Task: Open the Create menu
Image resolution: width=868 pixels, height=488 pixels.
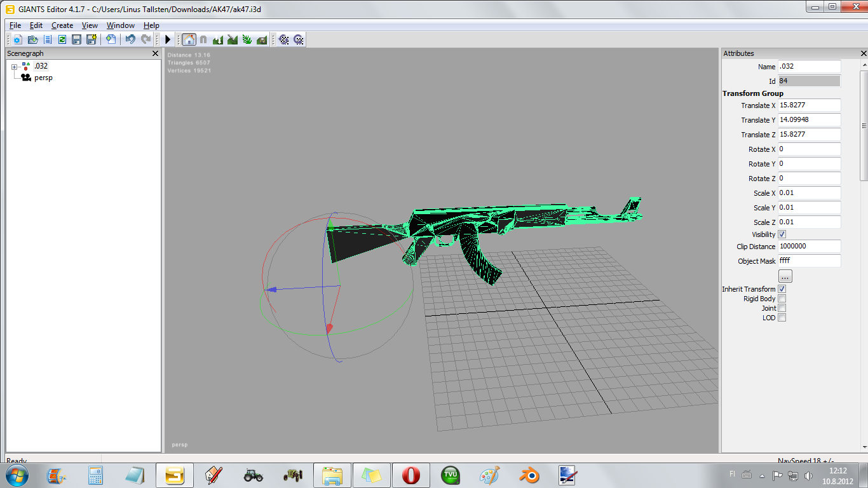Action: pos(62,25)
